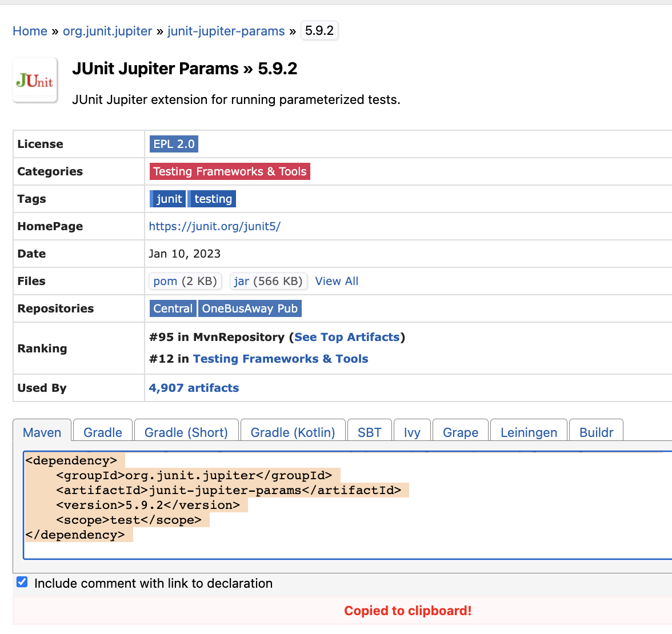The height and width of the screenshot is (634, 672).
Task: Open Testing Frameworks & Tools category tag
Action: [x=230, y=171]
